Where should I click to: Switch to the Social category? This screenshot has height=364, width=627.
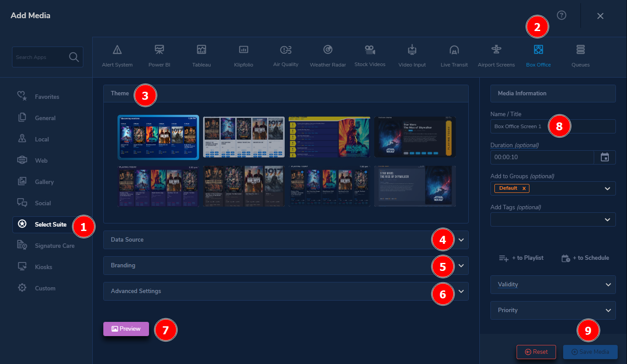[34, 203]
